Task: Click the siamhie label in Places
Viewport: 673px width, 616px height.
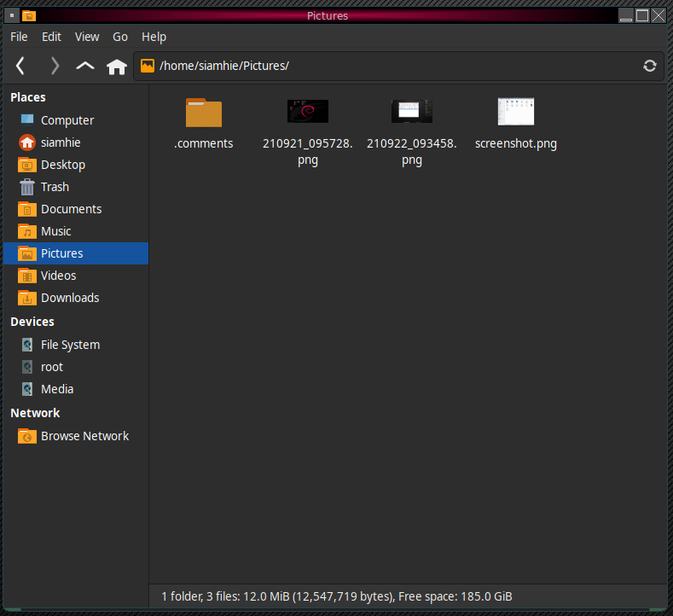Action: point(61,142)
